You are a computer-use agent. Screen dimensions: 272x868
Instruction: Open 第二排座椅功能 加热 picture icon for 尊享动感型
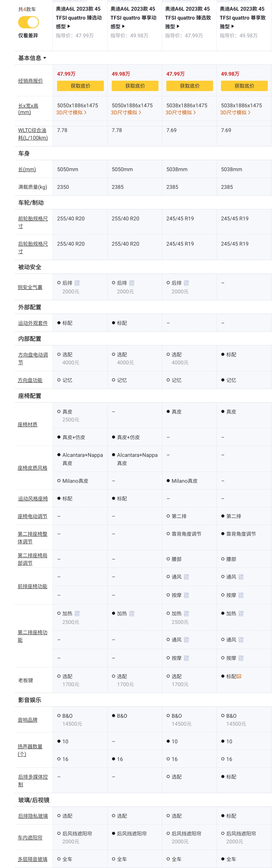[x=132, y=614]
